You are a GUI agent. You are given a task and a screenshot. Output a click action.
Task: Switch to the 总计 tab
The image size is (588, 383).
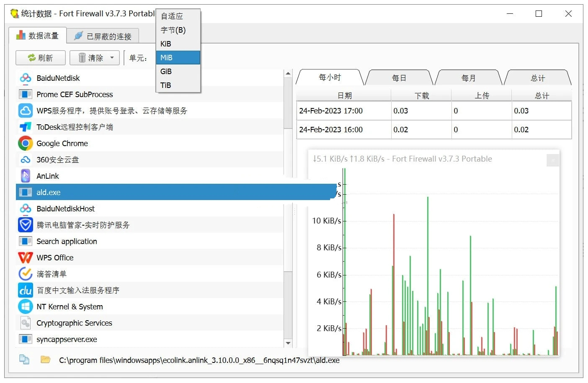(x=538, y=78)
